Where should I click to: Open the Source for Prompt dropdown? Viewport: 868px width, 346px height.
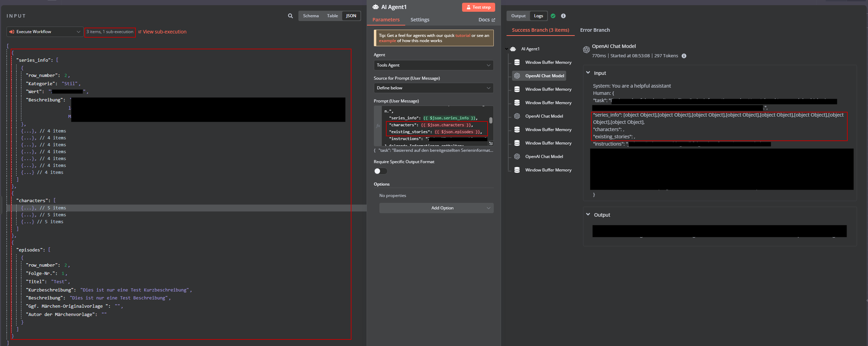tap(433, 88)
